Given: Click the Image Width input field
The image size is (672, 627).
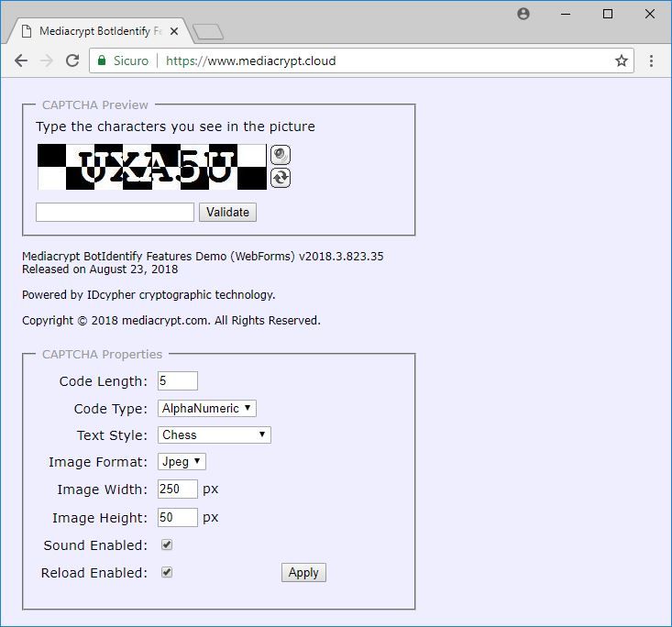Looking at the screenshot, I should [x=178, y=489].
